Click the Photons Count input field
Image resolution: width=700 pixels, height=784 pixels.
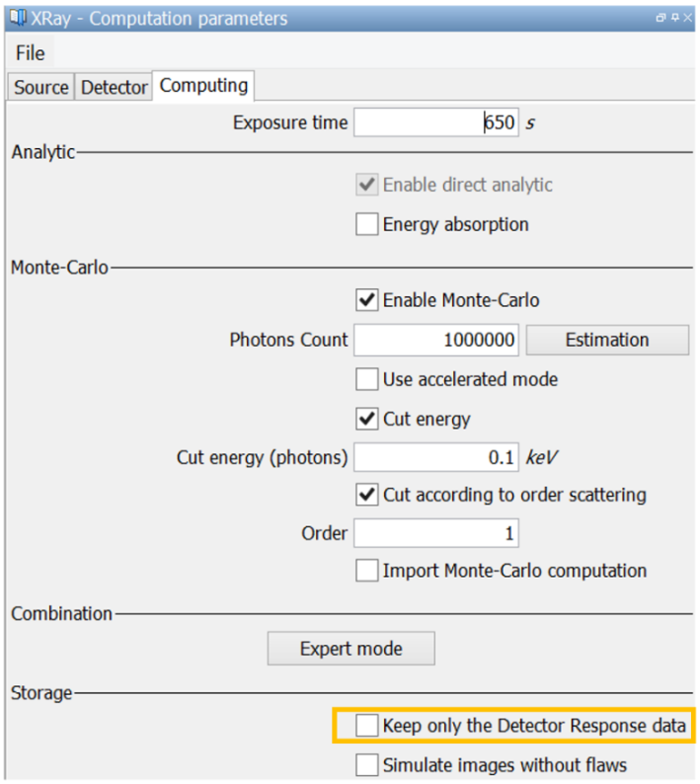click(x=435, y=341)
